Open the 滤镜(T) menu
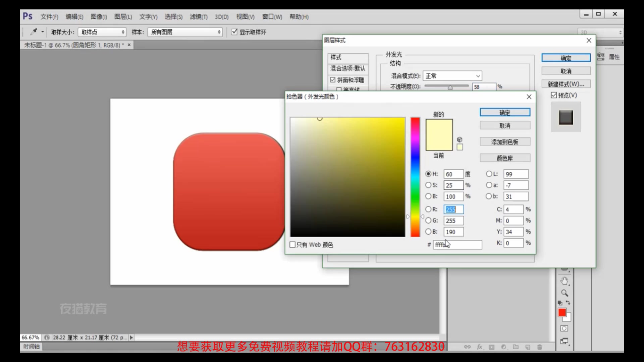The width and height of the screenshot is (644, 362). click(199, 17)
